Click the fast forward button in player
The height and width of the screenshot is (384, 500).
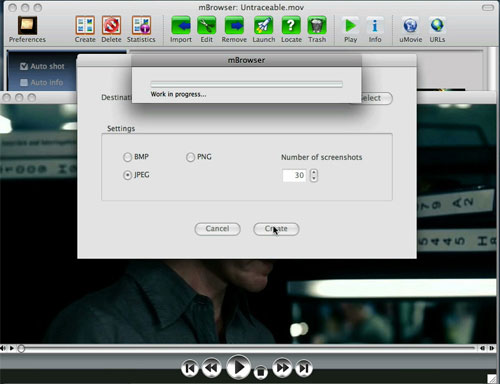[x=282, y=368]
